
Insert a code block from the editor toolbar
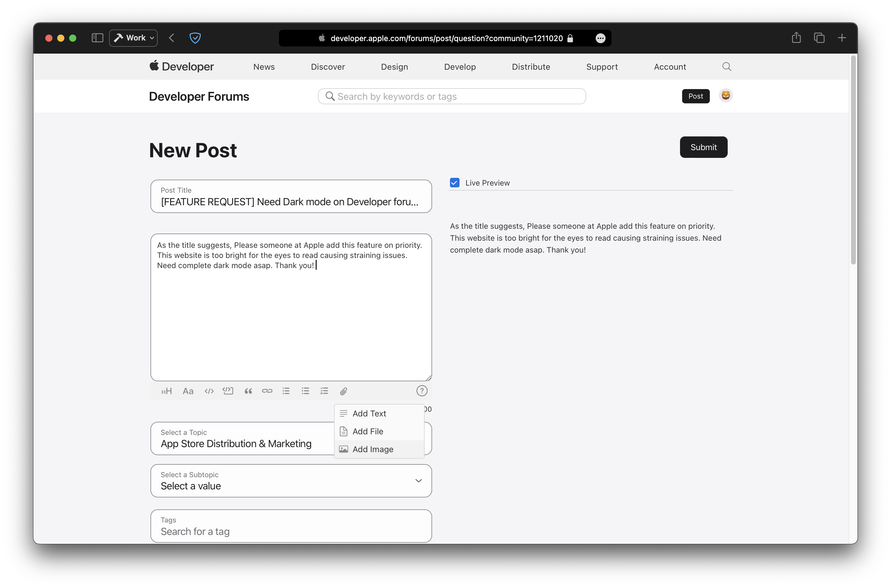click(228, 391)
